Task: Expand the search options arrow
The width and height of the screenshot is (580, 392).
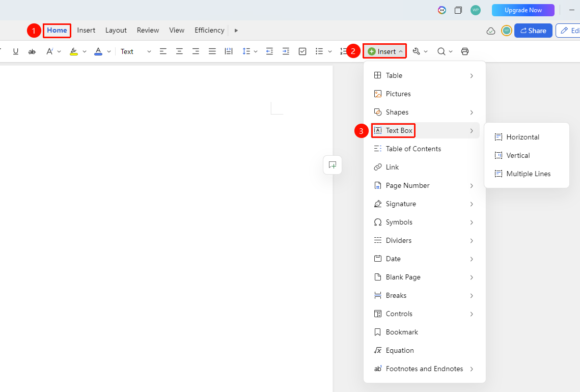Action: click(451, 52)
